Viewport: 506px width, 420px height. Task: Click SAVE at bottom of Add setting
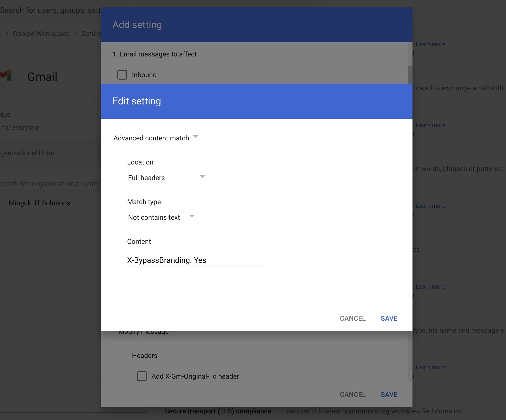(389, 394)
